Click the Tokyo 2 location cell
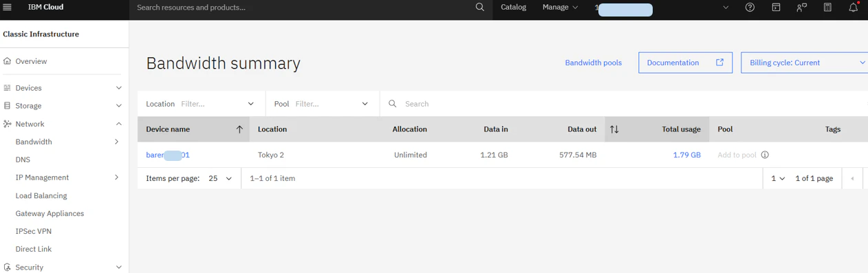This screenshot has width=868, height=273. tap(271, 155)
